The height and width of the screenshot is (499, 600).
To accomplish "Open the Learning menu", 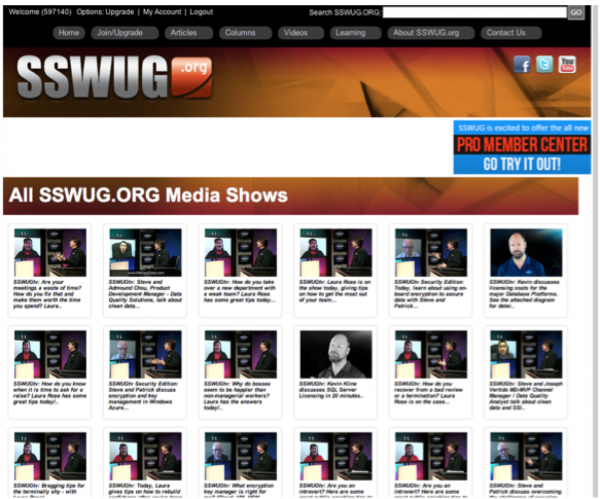I will 355,33.
